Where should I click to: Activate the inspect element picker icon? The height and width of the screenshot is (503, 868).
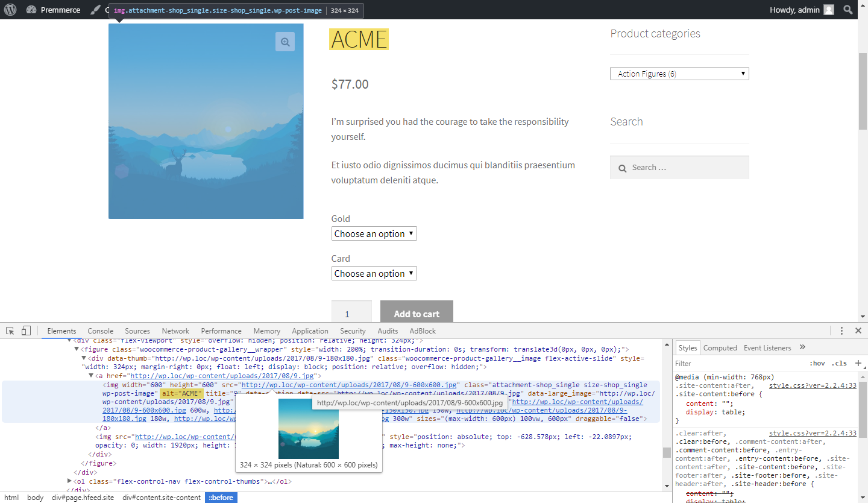10,331
